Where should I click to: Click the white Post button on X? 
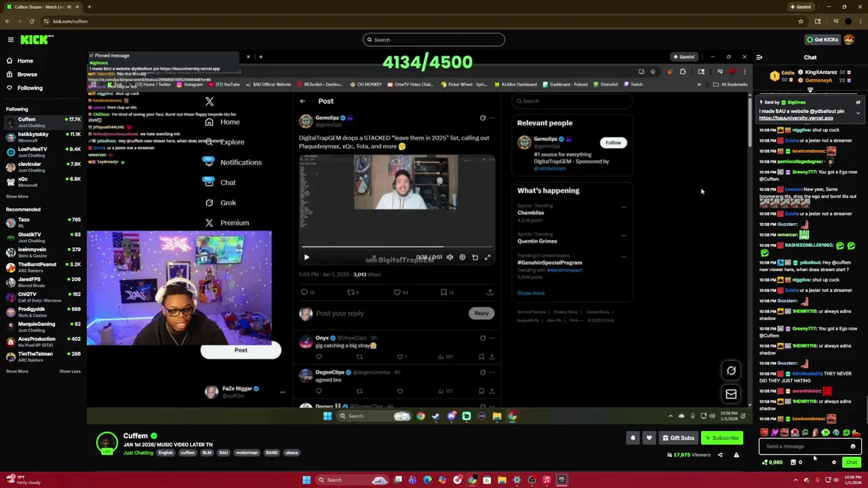pyautogui.click(x=241, y=351)
